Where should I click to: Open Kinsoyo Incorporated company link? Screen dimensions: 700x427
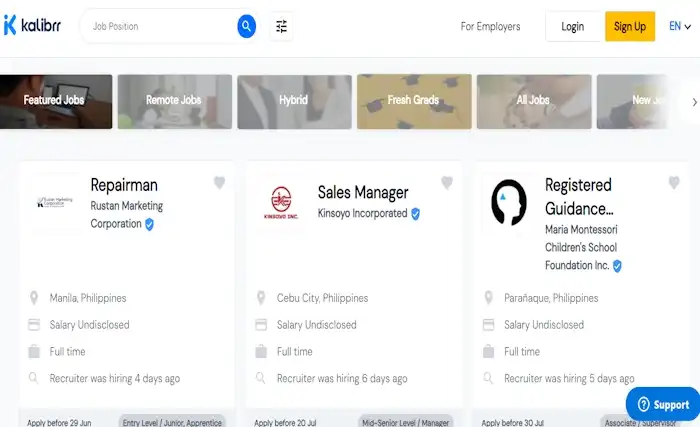(362, 214)
